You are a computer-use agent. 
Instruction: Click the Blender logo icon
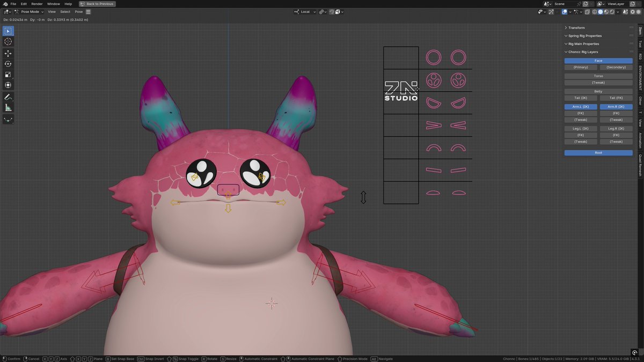(x=5, y=4)
